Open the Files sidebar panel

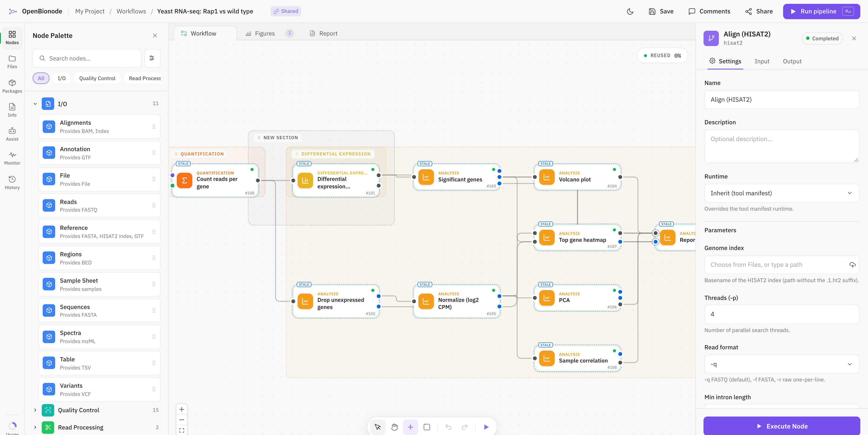[12, 62]
